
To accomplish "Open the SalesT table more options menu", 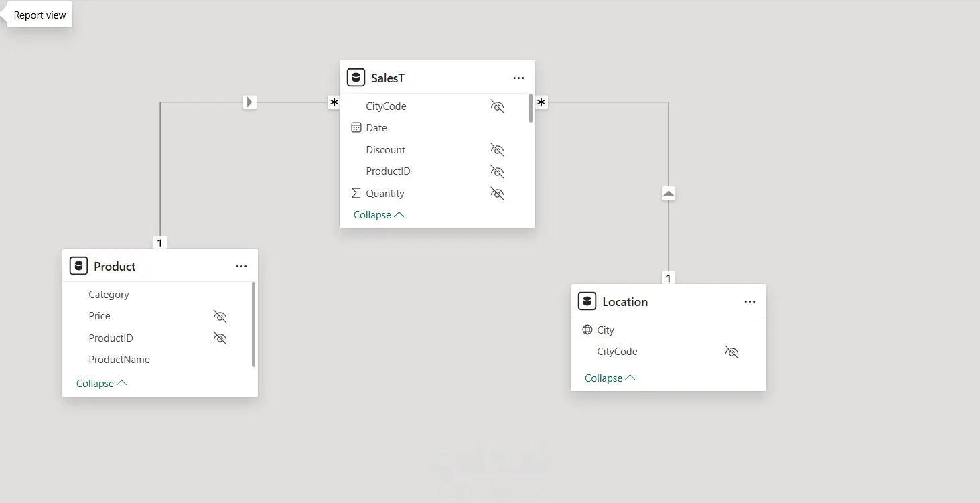I will [x=518, y=78].
